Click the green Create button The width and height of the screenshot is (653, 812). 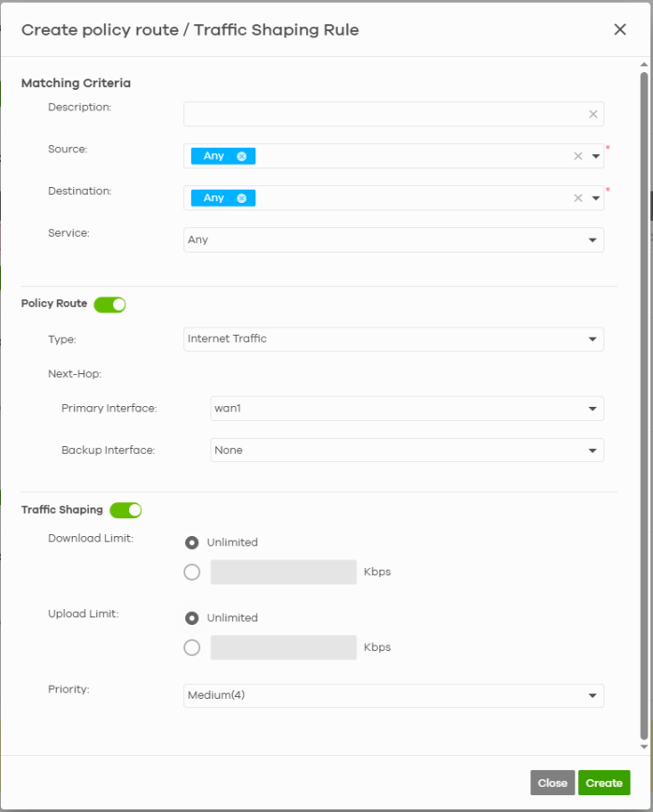[x=603, y=783]
